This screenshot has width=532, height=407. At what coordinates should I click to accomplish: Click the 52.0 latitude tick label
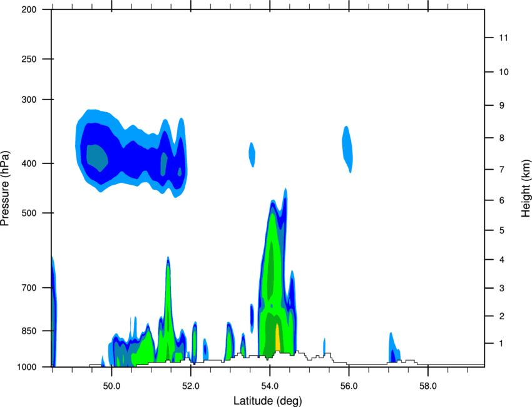coord(191,386)
